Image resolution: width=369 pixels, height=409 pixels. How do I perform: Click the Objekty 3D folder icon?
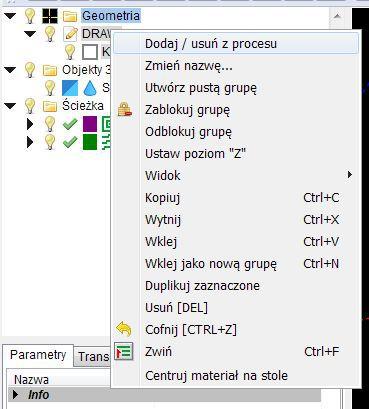[50, 70]
